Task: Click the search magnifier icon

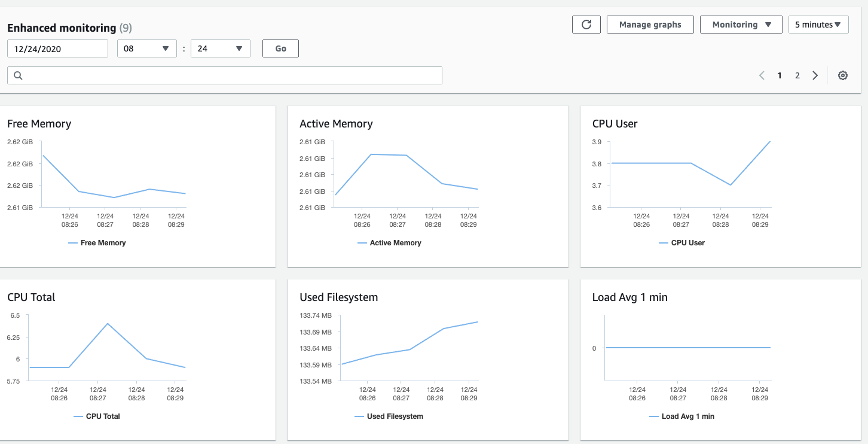Action: [x=18, y=75]
